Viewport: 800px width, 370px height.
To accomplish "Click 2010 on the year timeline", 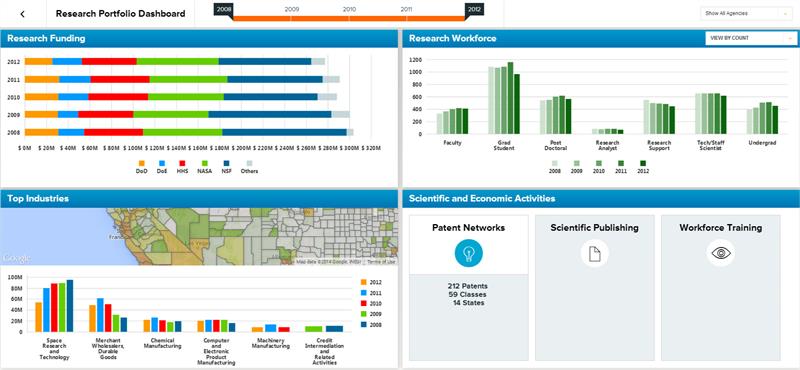I will 349,9.
